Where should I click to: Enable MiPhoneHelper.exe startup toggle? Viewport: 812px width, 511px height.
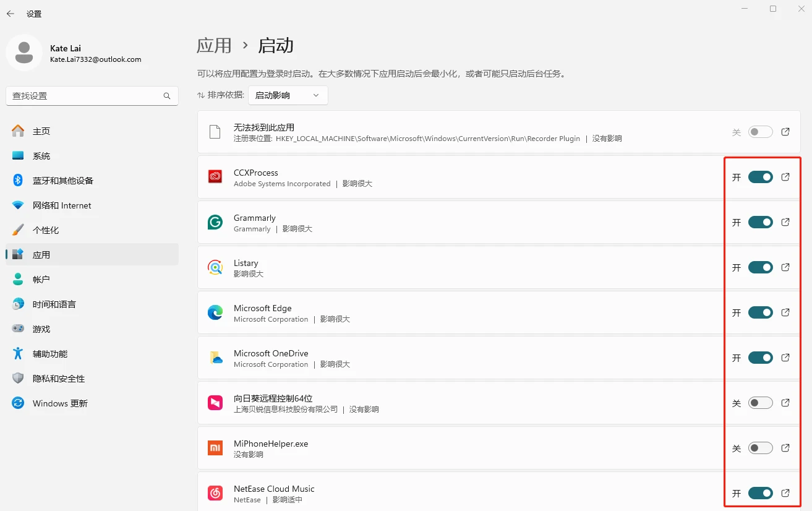coord(760,448)
